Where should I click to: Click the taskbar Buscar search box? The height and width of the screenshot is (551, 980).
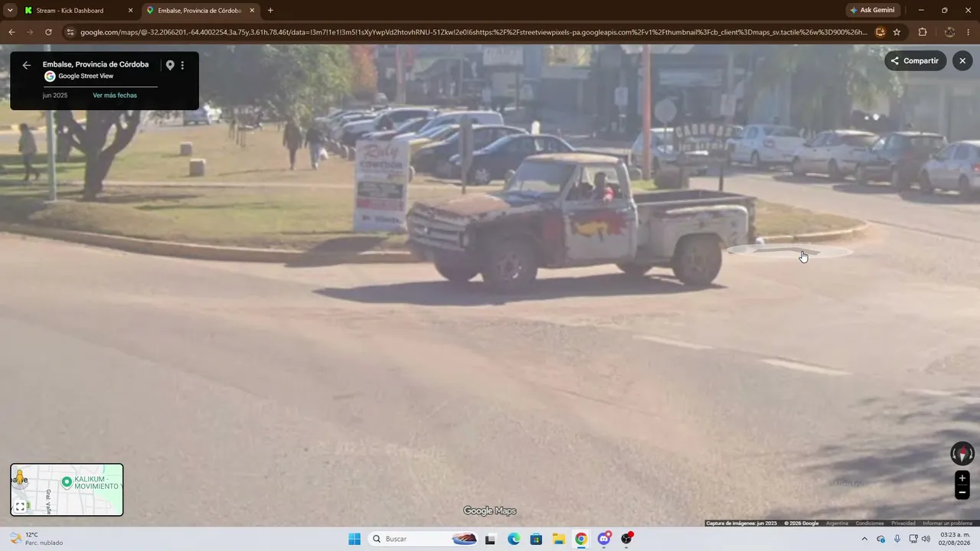(x=424, y=539)
